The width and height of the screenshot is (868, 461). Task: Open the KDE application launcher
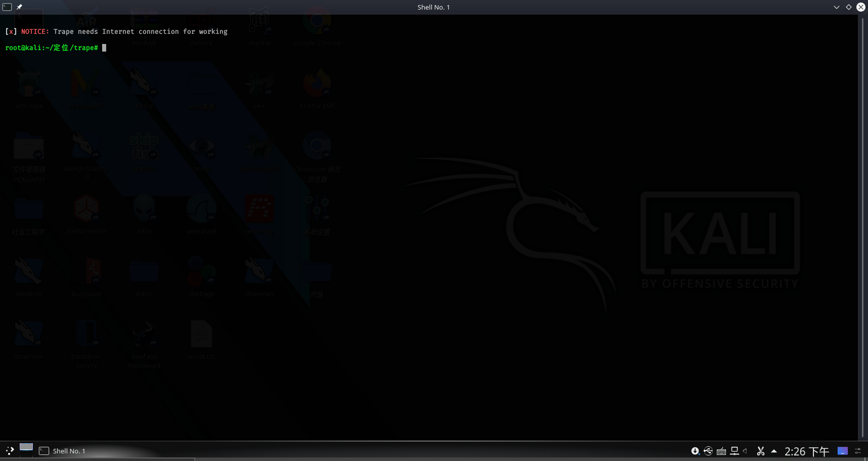coord(10,451)
